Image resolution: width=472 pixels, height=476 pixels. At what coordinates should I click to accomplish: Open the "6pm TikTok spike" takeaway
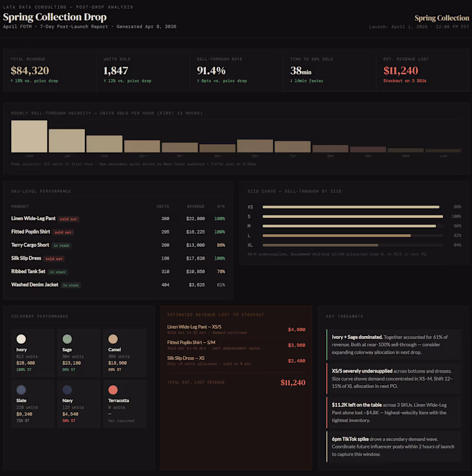click(x=394, y=446)
